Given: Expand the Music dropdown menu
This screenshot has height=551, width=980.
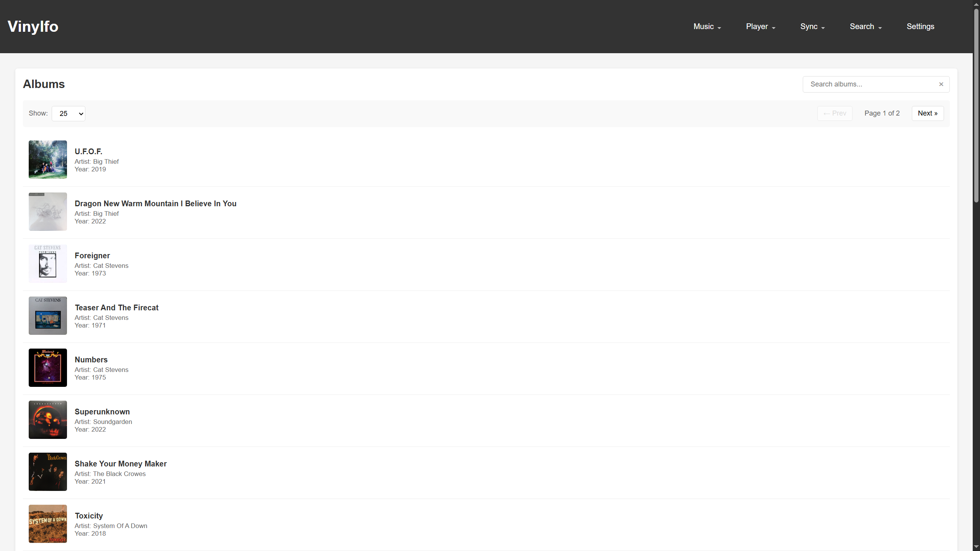Looking at the screenshot, I should (x=706, y=26).
